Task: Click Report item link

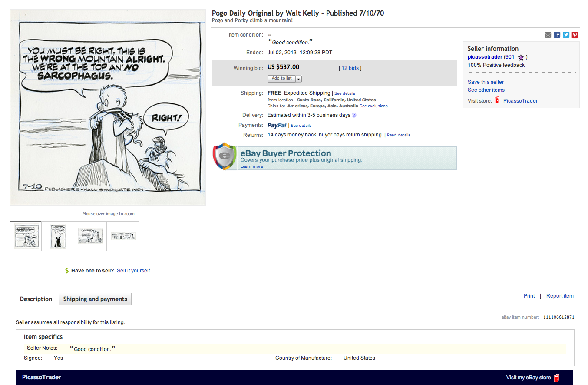Action: (x=560, y=296)
